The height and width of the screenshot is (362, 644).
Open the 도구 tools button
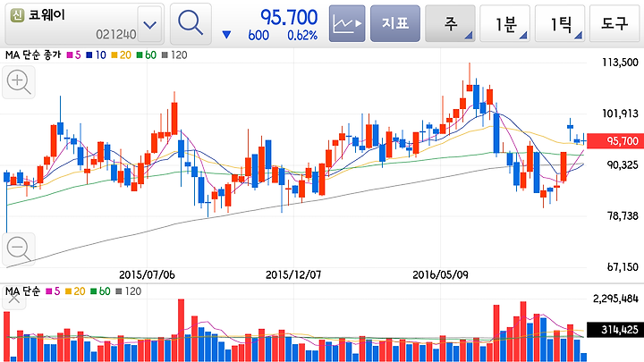pyautogui.click(x=615, y=23)
